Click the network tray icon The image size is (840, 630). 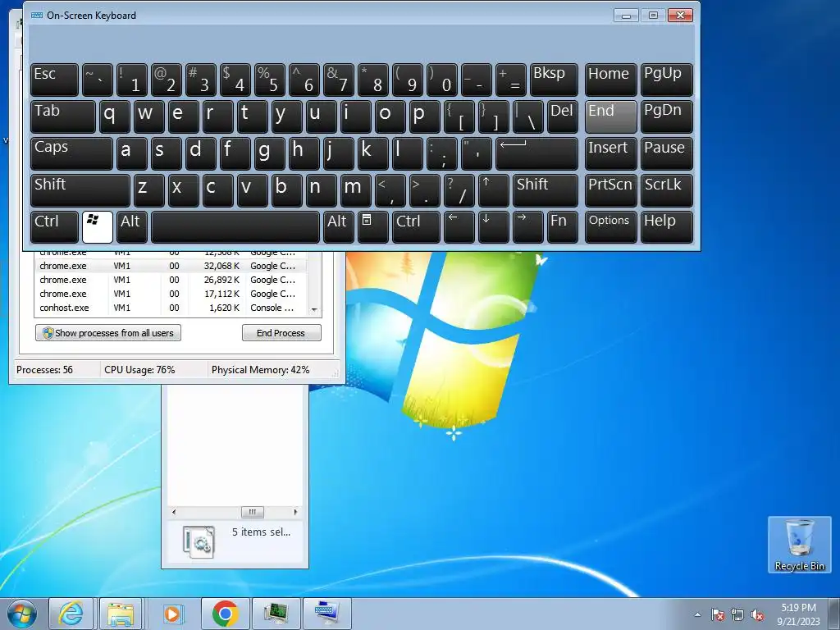(x=737, y=614)
